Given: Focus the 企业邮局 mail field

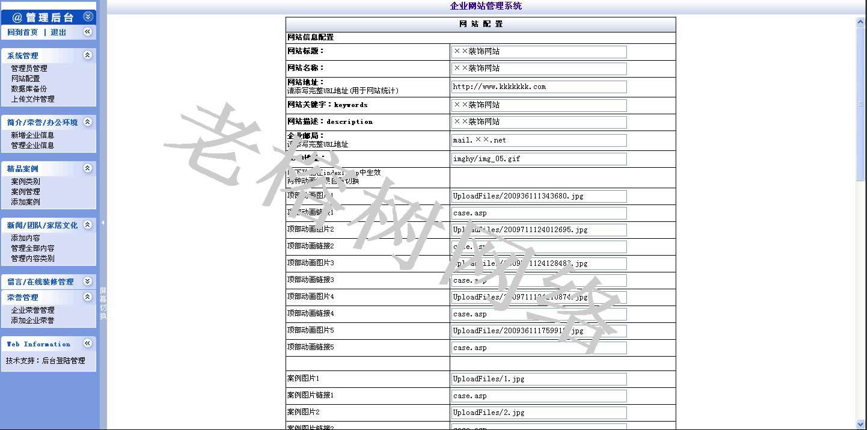Looking at the screenshot, I should pyautogui.click(x=539, y=140).
